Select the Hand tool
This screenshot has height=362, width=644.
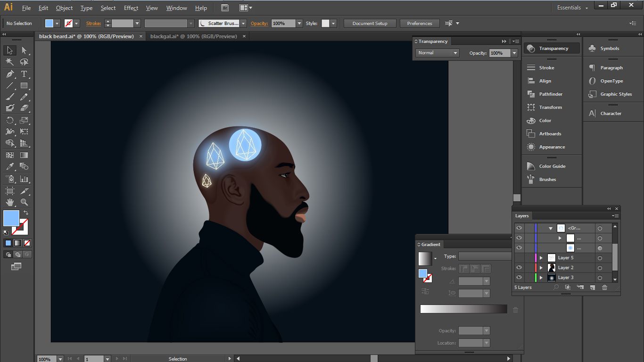click(x=10, y=202)
